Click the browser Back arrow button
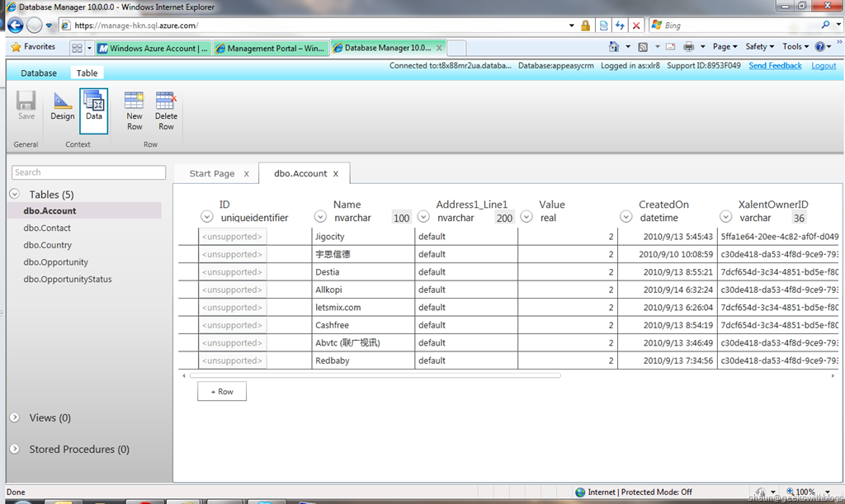Screen dimensions: 845x504 tap(15, 26)
